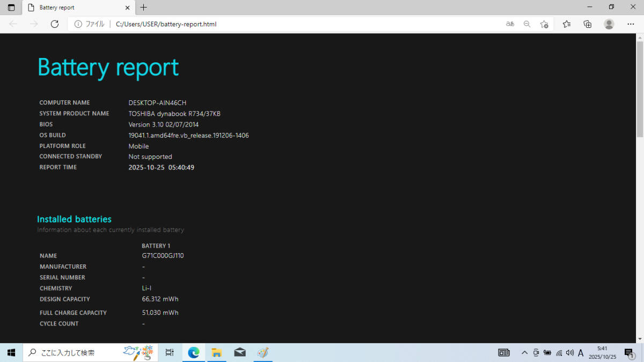Screen dimensions: 644x362
Task: Open Task View on taskbar
Action: (170, 352)
